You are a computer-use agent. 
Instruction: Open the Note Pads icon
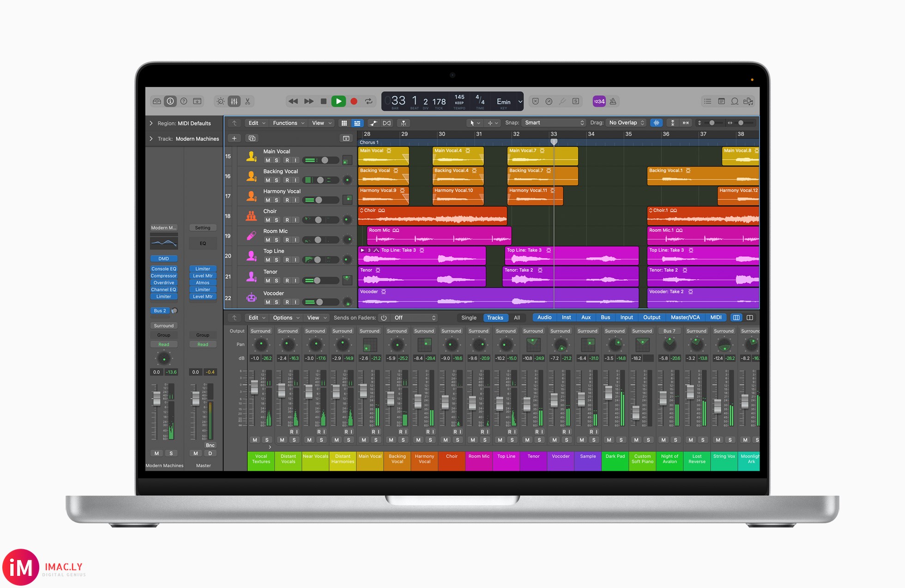(721, 101)
